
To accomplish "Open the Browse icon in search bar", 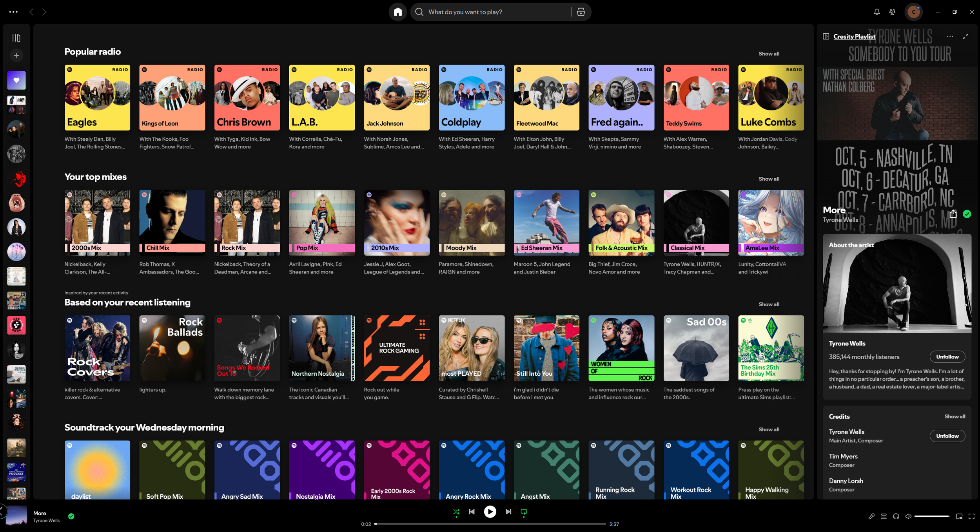I will (x=581, y=12).
